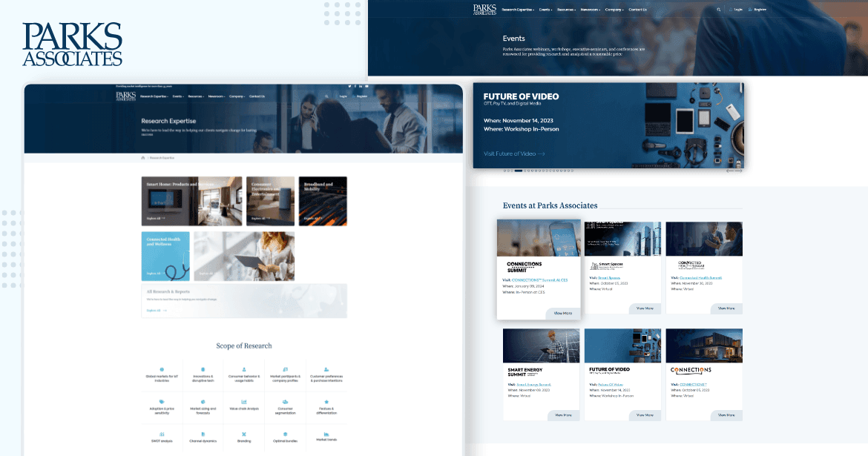Screen dimensions: 868x456
Task: Click Consumer behavior & usage habits icon
Action: tap(243, 369)
